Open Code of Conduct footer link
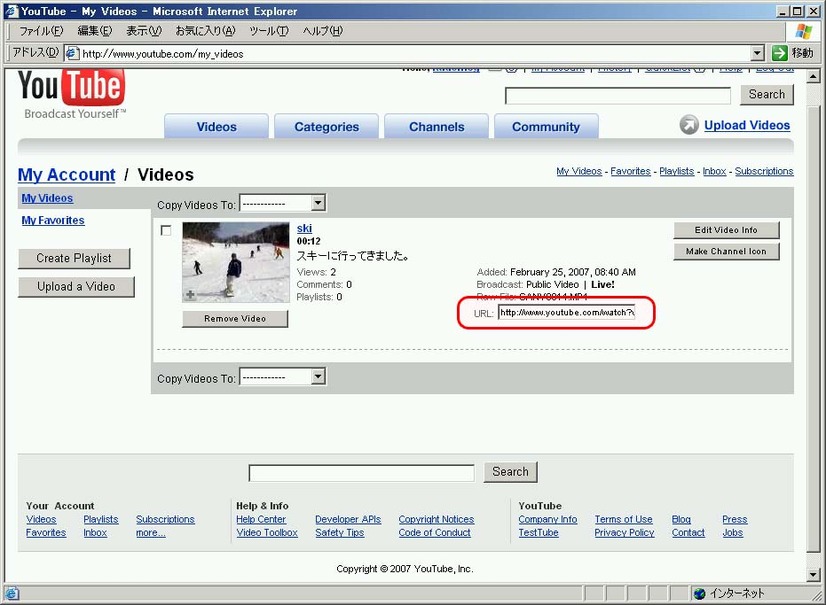826x605 pixels. pyautogui.click(x=435, y=533)
